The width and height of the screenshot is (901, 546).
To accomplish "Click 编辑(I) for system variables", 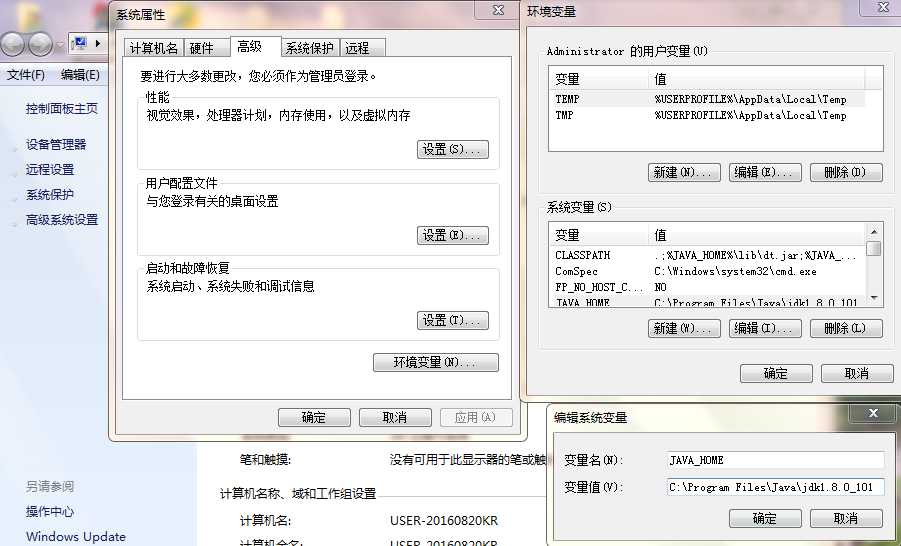I will coord(765,328).
